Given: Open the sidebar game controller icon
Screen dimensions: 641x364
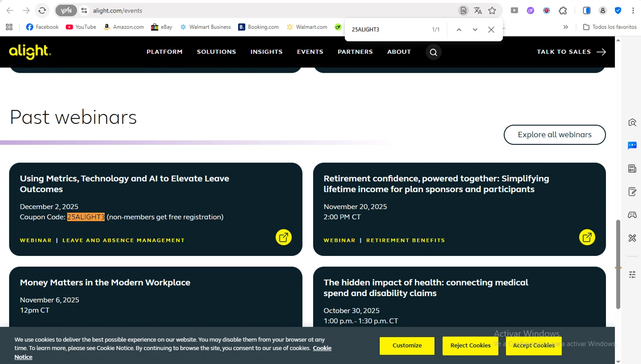Looking at the screenshot, I should point(632,214).
